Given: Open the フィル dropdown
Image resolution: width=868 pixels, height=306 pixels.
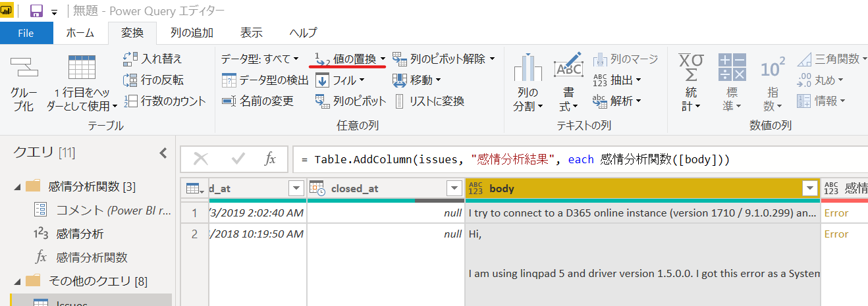Looking at the screenshot, I should tap(340, 80).
